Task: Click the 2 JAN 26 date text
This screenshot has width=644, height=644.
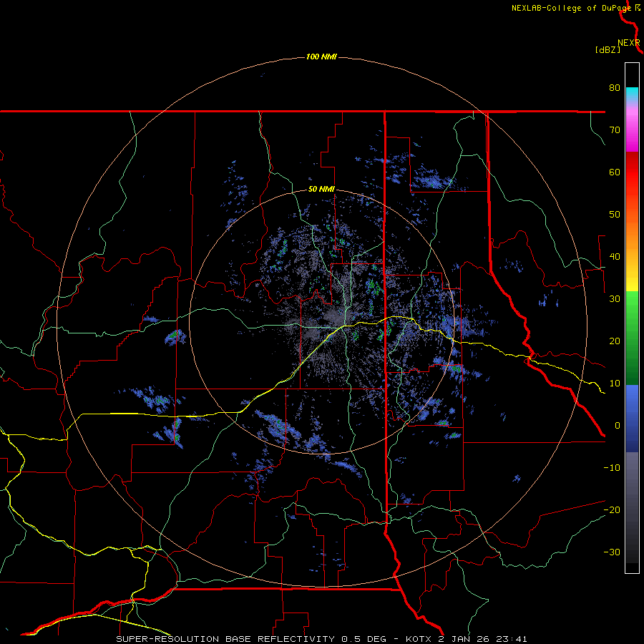Action: pos(464,639)
